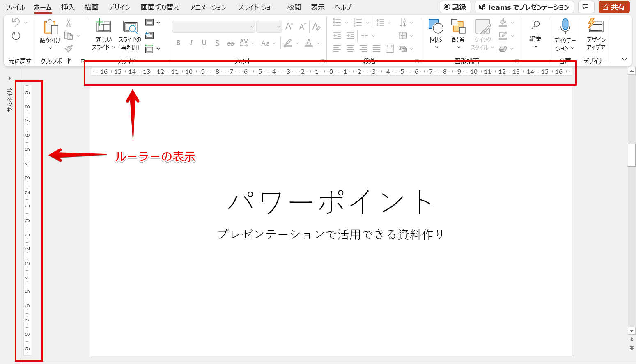The image size is (636, 364).
Task: Decrease list indent level
Action: pyautogui.click(x=337, y=35)
